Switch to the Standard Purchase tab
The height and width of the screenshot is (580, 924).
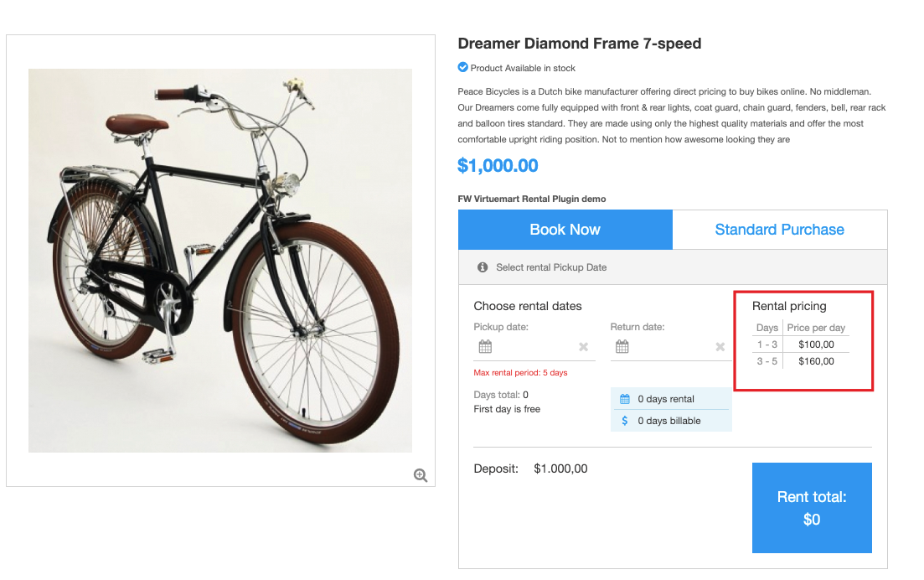779,230
